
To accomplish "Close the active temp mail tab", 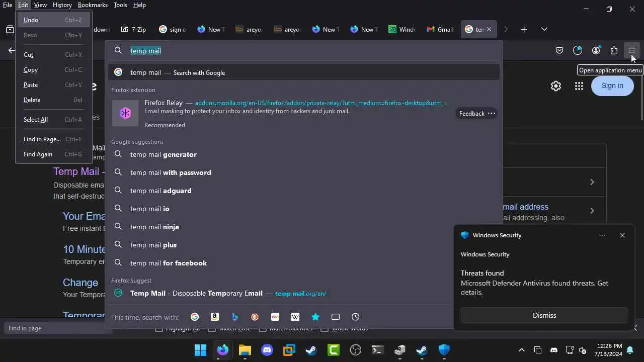I will 489,30.
